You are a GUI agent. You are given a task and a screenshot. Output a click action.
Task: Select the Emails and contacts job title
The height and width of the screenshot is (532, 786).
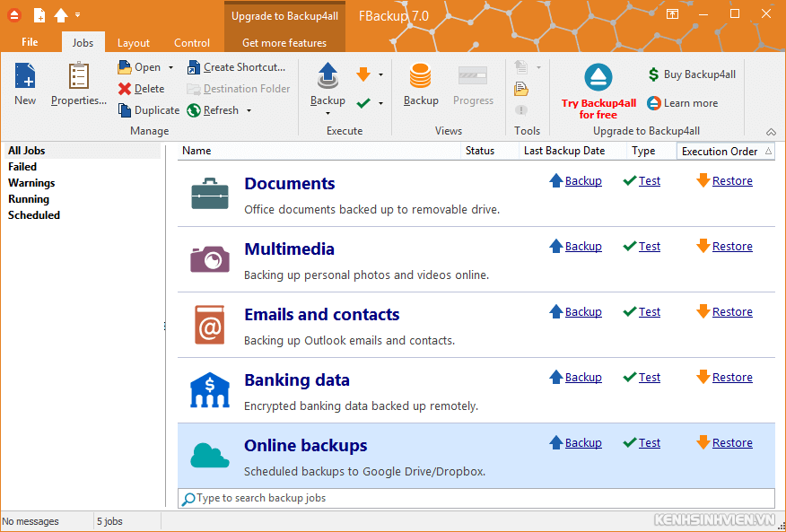(x=322, y=314)
